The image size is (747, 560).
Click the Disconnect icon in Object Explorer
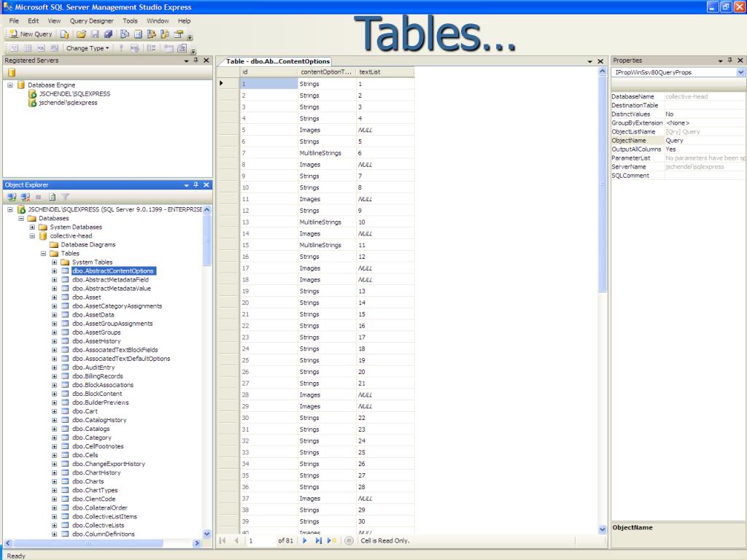point(26,197)
